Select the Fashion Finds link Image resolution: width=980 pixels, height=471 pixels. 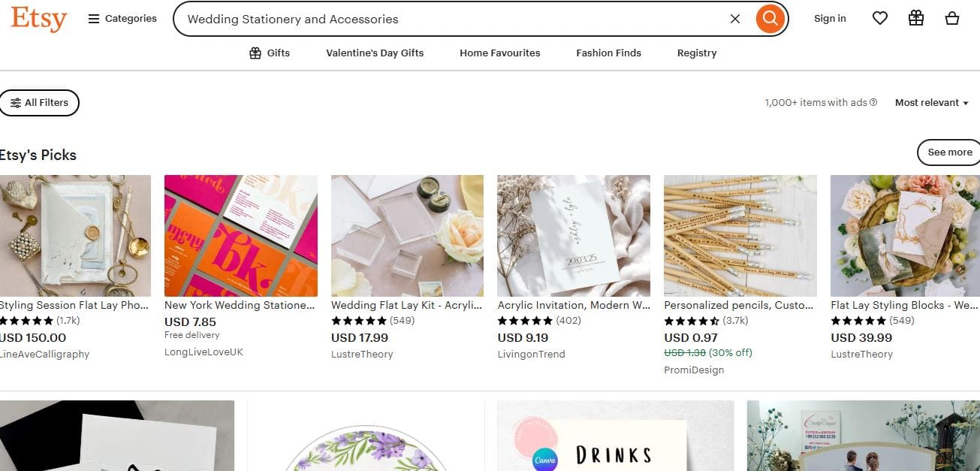(608, 53)
